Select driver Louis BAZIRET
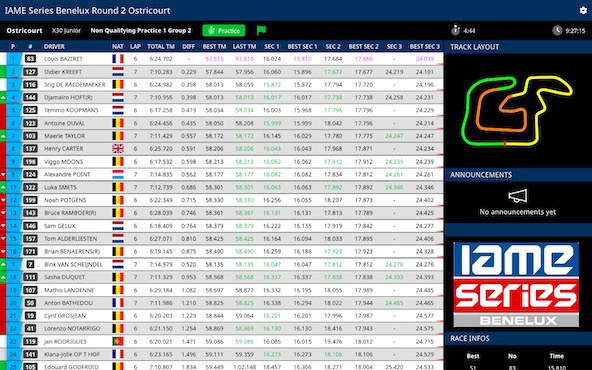Screen dimensions: 592x370 [63, 59]
